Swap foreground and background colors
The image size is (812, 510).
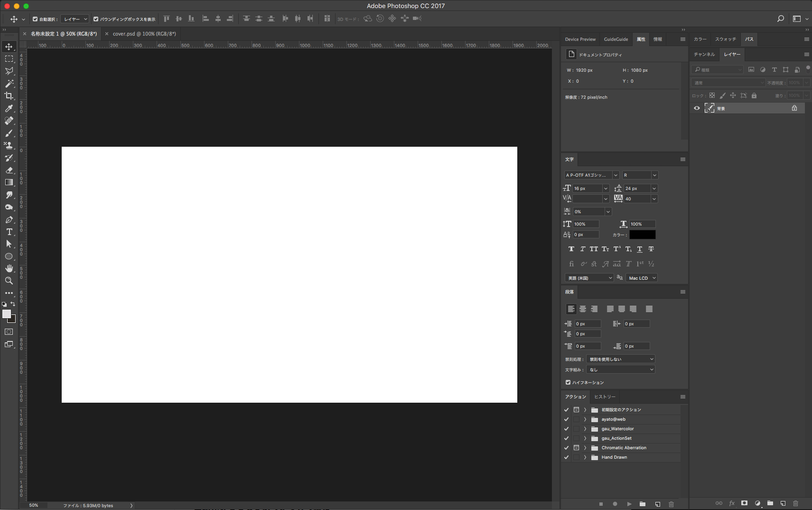tap(13, 304)
